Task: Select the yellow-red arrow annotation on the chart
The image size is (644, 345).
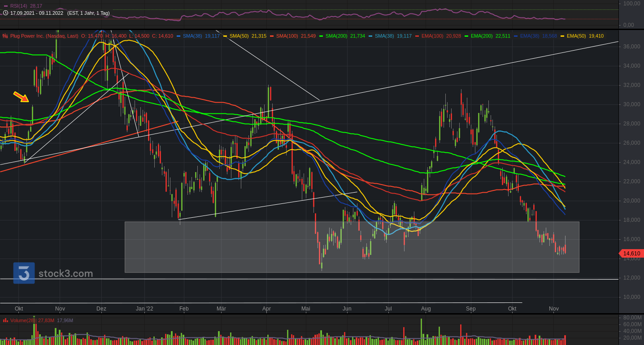Action: click(x=21, y=96)
